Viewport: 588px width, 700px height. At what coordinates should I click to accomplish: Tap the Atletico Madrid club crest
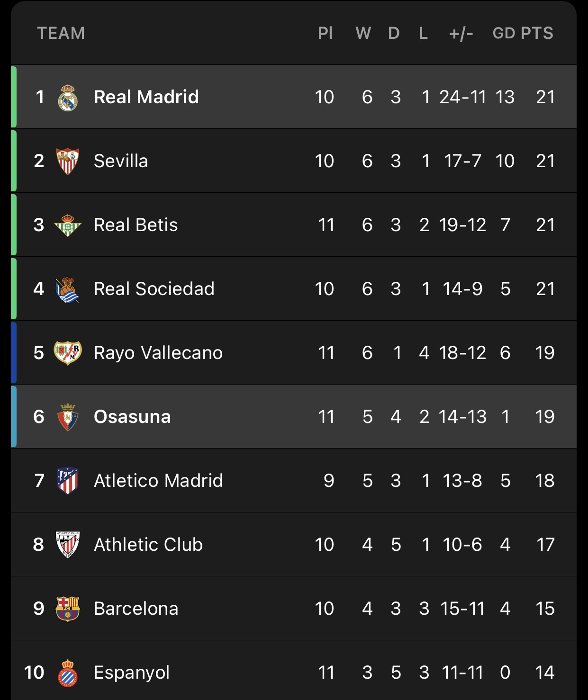[x=68, y=481]
